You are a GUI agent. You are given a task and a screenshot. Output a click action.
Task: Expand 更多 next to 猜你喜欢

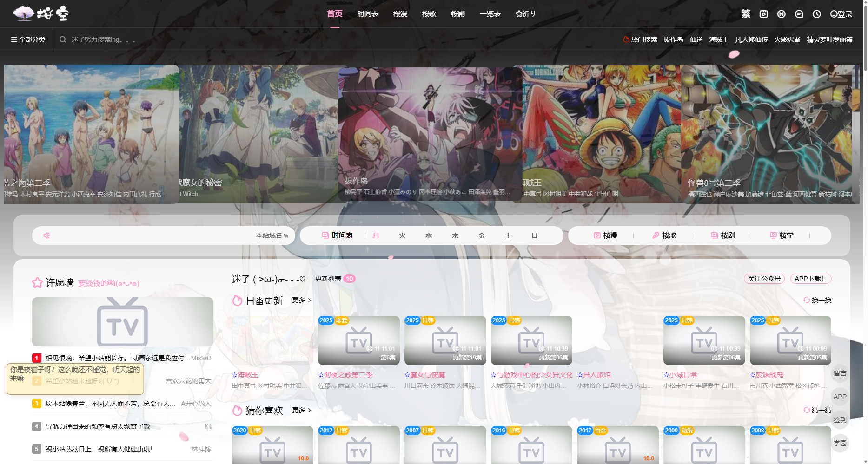tap(301, 410)
